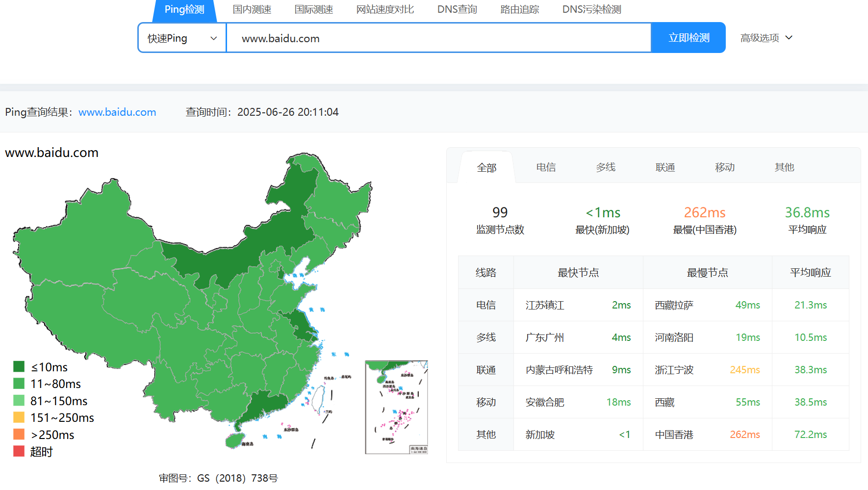Click the South China Sea inset map
Image resolution: width=868 pixels, height=490 pixels.
[396, 407]
